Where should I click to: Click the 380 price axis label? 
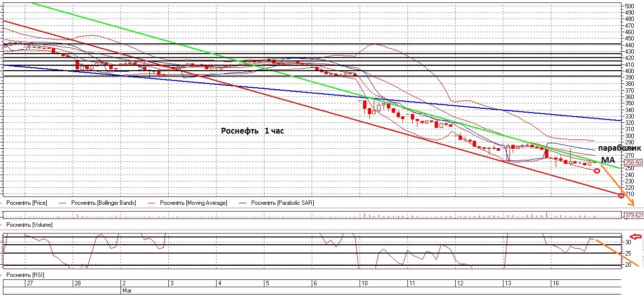[629, 84]
